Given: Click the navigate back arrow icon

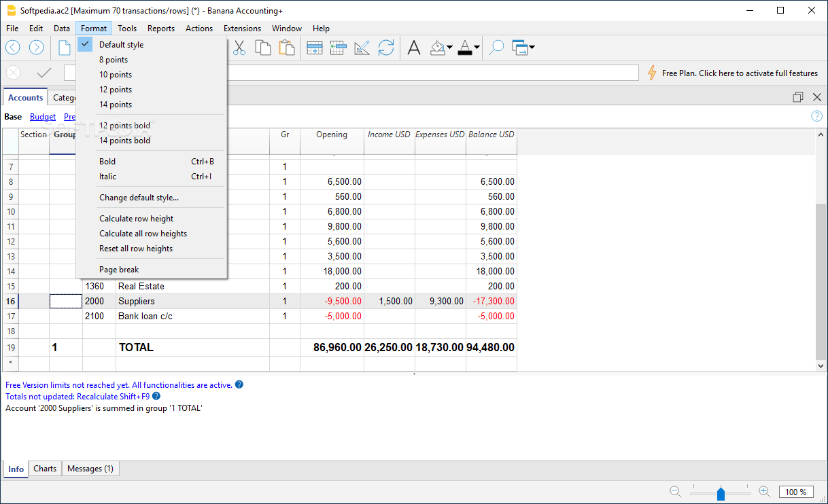Looking at the screenshot, I should (x=13, y=48).
